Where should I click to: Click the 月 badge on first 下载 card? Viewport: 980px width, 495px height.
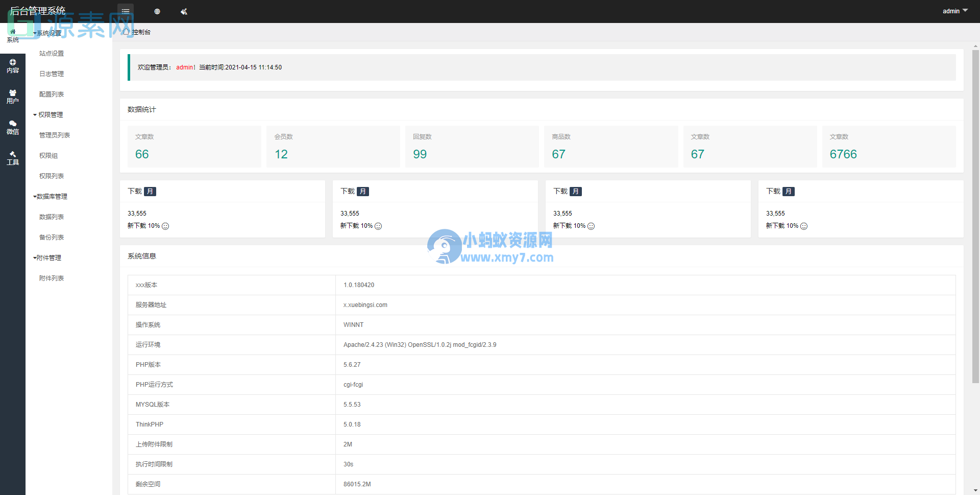tap(150, 191)
